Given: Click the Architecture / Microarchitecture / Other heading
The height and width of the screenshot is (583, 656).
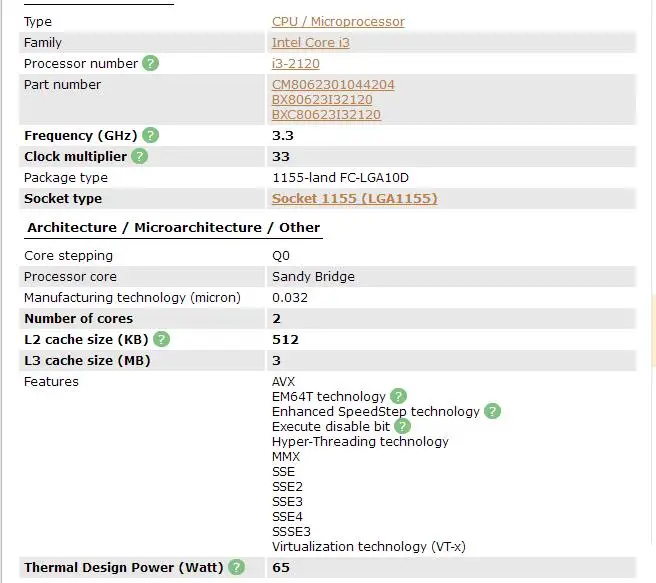Looking at the screenshot, I should (x=174, y=228).
